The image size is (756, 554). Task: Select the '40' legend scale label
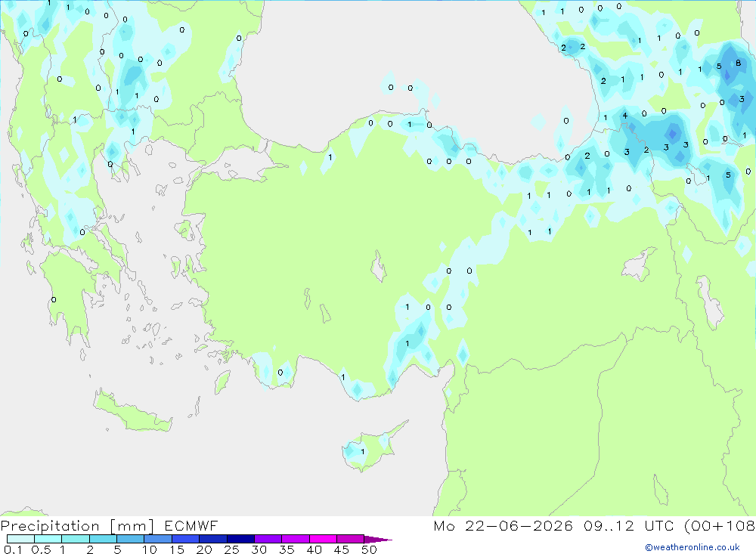click(314, 549)
